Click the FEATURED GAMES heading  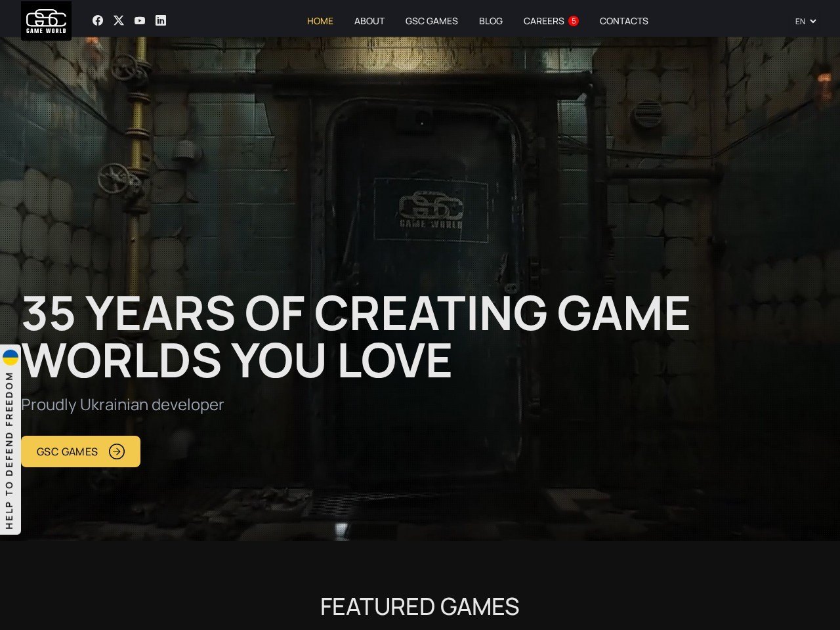coord(420,606)
